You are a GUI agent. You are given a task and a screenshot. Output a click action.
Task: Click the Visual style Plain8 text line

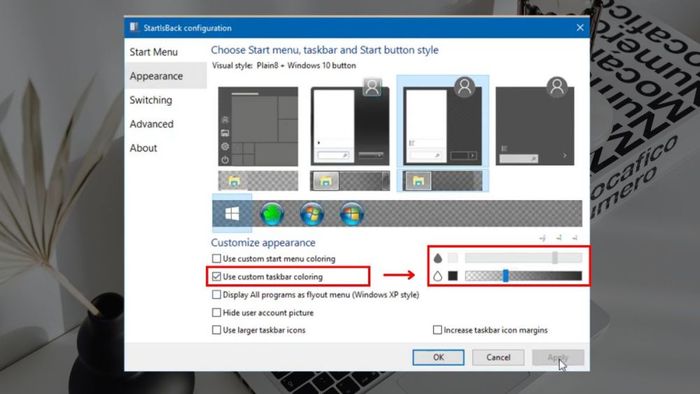284,66
